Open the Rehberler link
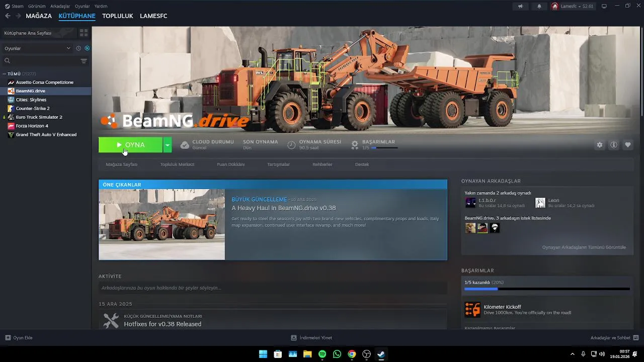Screen dimensions: 644x362 [x=323, y=164]
